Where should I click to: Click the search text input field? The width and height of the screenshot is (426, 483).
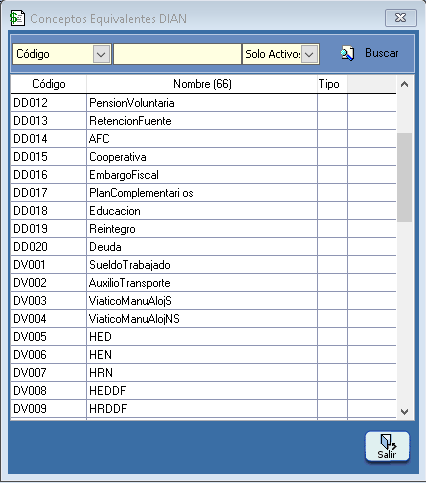point(177,54)
